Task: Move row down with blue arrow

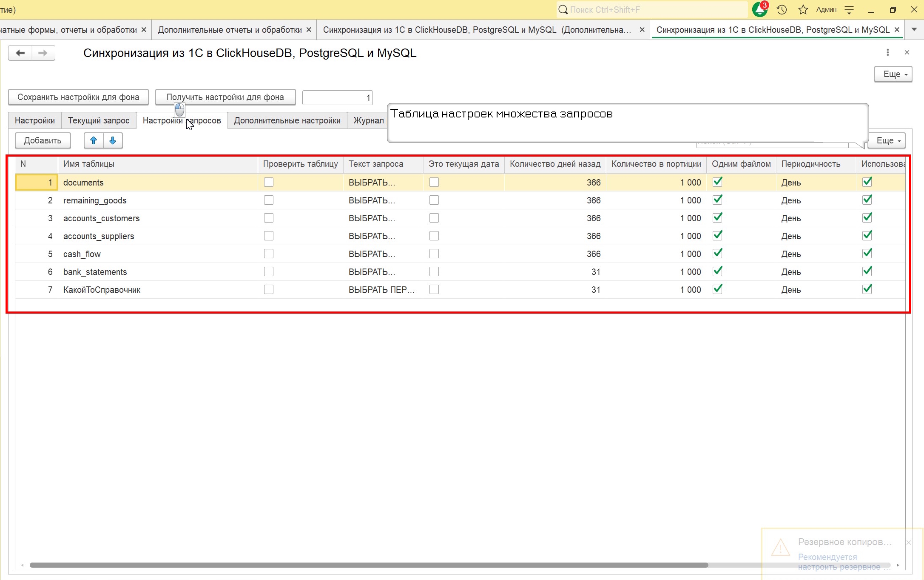Action: [113, 140]
